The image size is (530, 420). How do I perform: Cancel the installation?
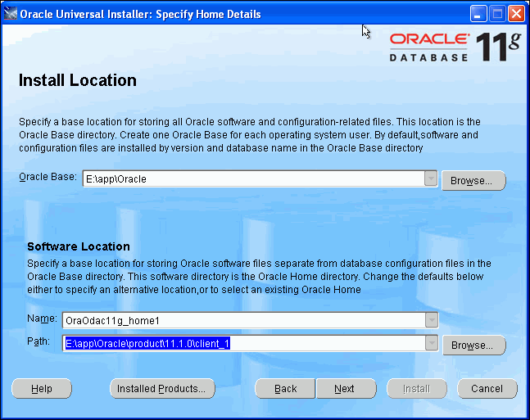click(x=487, y=389)
